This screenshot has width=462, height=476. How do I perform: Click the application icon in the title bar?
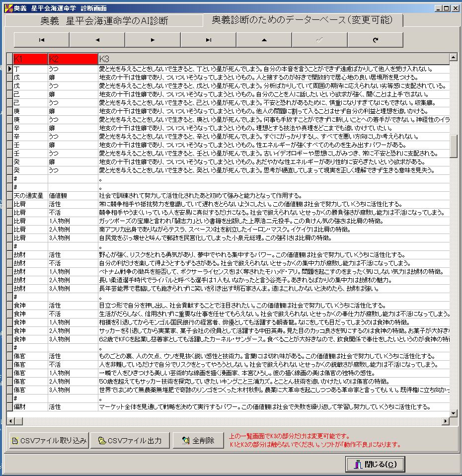8,8
